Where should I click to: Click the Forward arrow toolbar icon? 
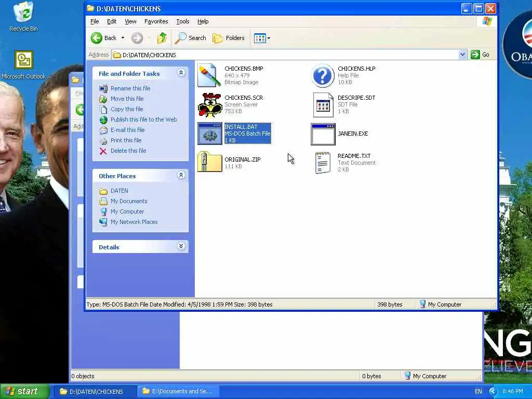click(137, 38)
